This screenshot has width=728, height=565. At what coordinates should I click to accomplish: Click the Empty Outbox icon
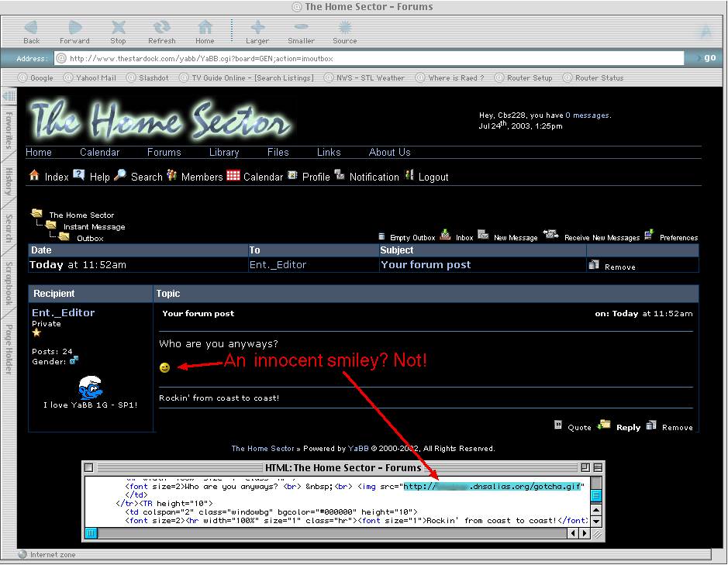pos(381,236)
